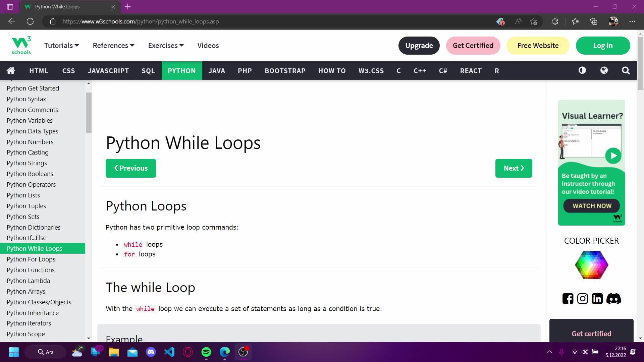Click the Get certified banner
Screen dimensions: 644x362
pyautogui.click(x=591, y=330)
